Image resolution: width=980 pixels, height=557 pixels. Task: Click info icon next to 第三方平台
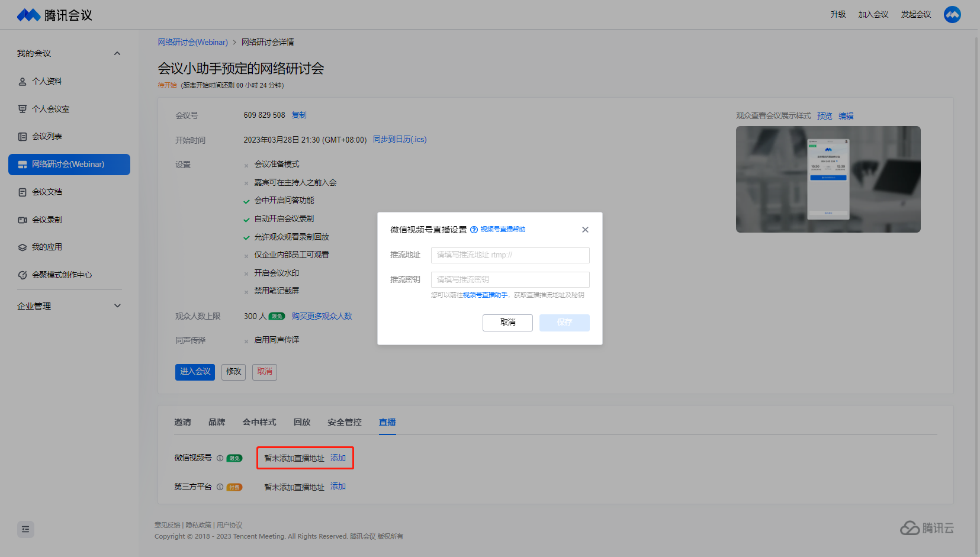tap(220, 487)
